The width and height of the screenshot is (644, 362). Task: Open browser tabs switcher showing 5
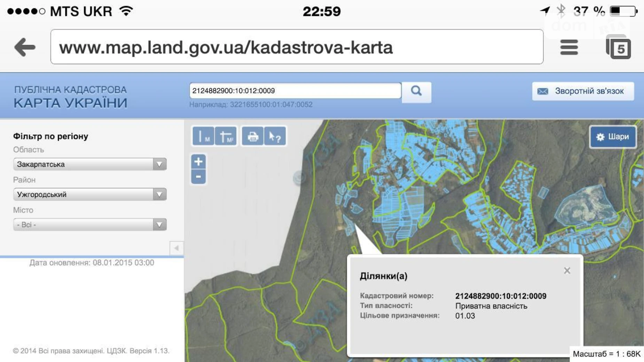[x=619, y=47]
